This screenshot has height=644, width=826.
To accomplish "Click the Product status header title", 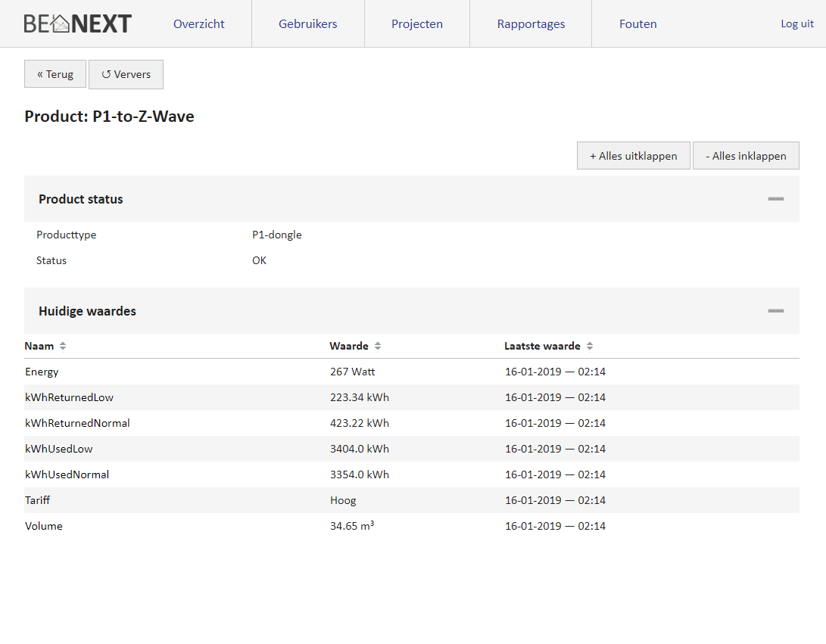I will [80, 199].
